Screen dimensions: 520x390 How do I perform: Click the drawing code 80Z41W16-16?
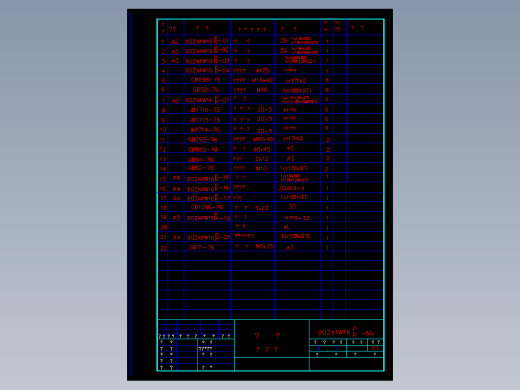[x=208, y=188]
